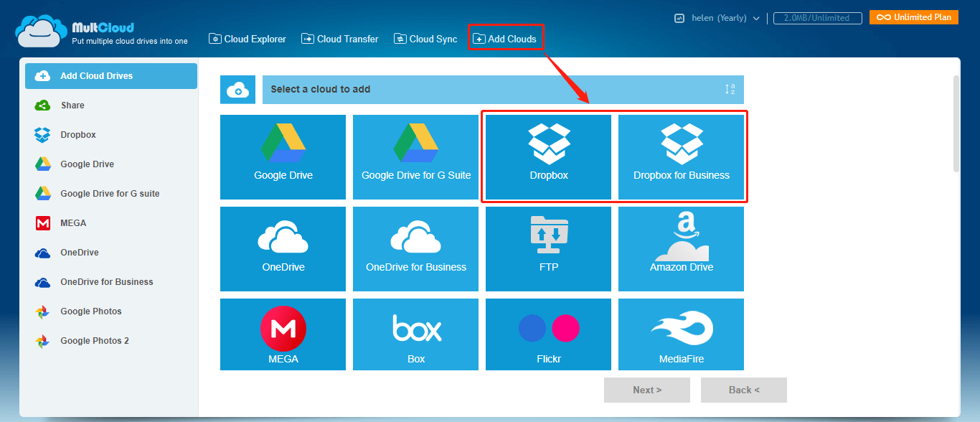Click the Unlimited Plan button
980x422 pixels.
(x=914, y=17)
